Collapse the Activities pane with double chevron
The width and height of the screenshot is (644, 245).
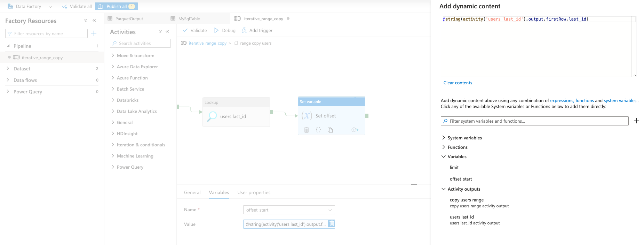(167, 32)
